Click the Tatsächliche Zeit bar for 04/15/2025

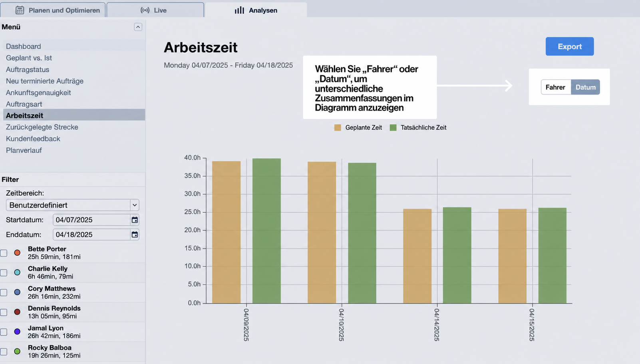pyautogui.click(x=553, y=256)
